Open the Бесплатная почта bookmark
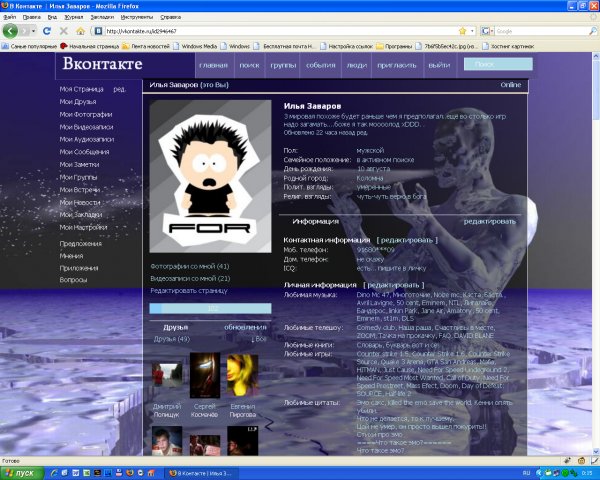The height and width of the screenshot is (480, 600). [285, 46]
